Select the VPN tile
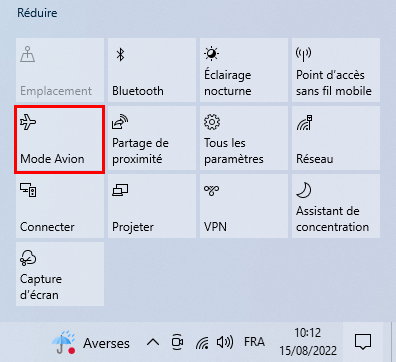396x362 pixels. (x=244, y=206)
